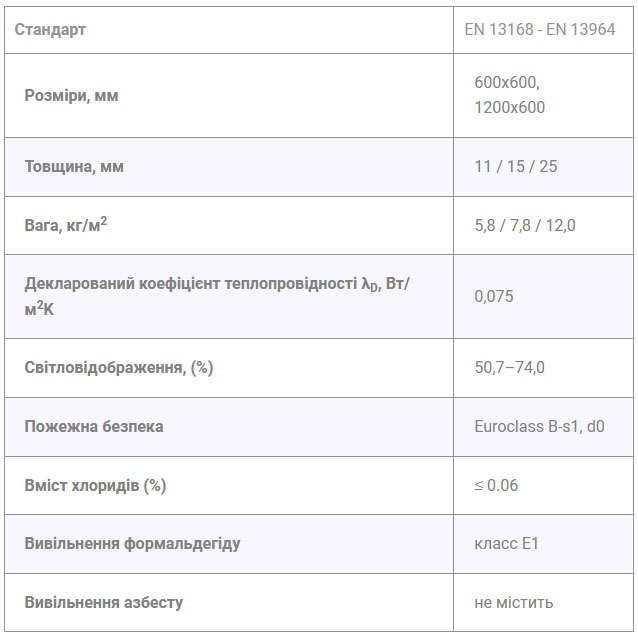Select the 'Вміст хлоридів (%)' label
The image size is (638, 638).
coord(95,485)
